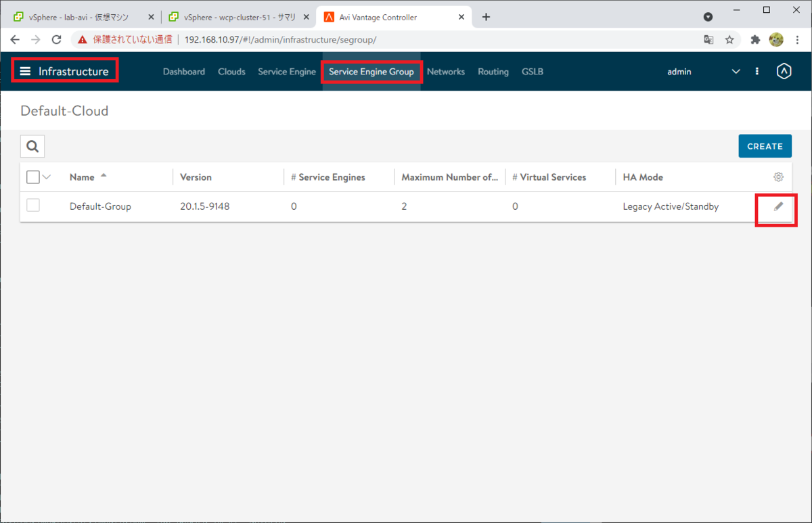Select the Default-Group row checkbox
The image size is (812, 523).
(32, 205)
